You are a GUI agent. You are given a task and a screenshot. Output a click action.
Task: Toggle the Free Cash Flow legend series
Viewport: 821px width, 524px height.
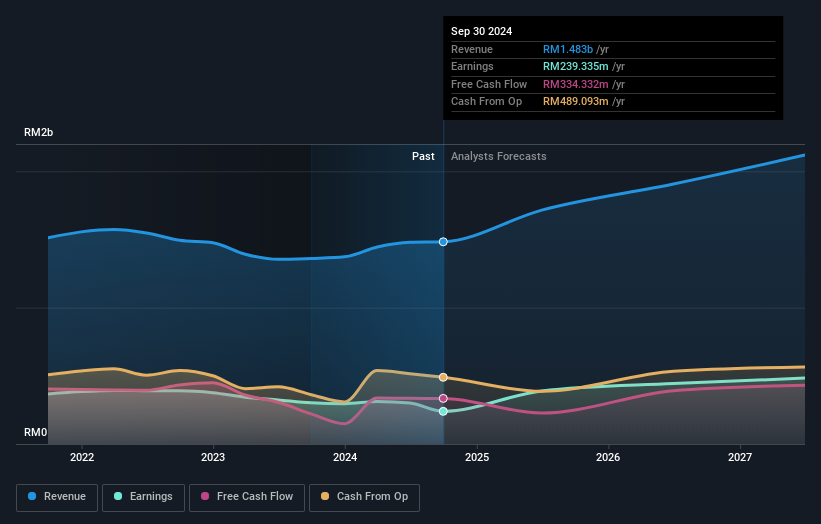(247, 497)
